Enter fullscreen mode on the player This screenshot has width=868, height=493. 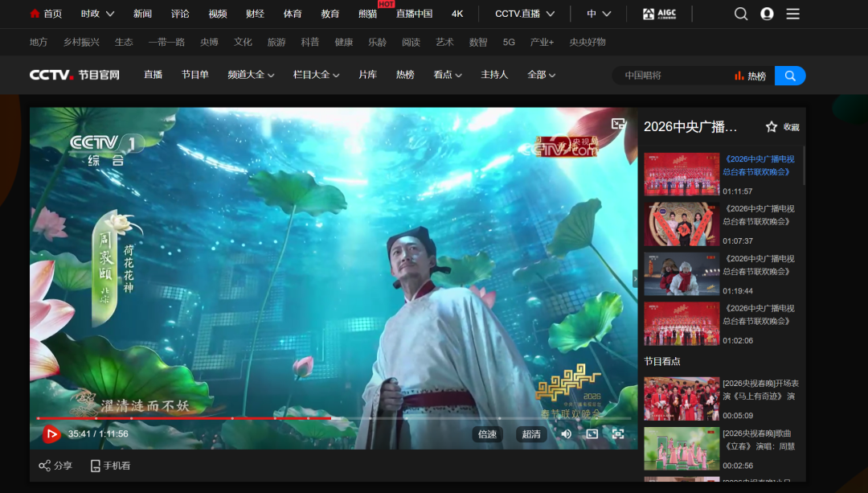pyautogui.click(x=618, y=433)
